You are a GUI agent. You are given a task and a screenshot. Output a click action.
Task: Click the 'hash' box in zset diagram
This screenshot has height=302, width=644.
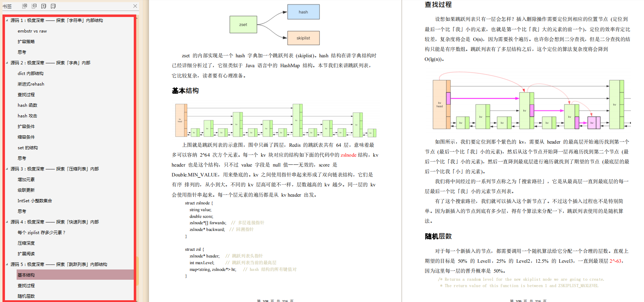(x=303, y=12)
